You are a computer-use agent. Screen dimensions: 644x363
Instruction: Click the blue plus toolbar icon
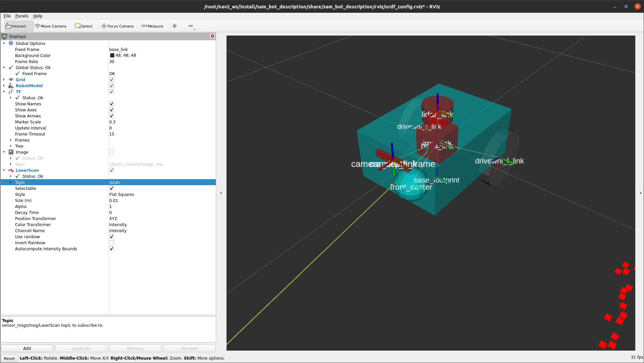point(175,26)
